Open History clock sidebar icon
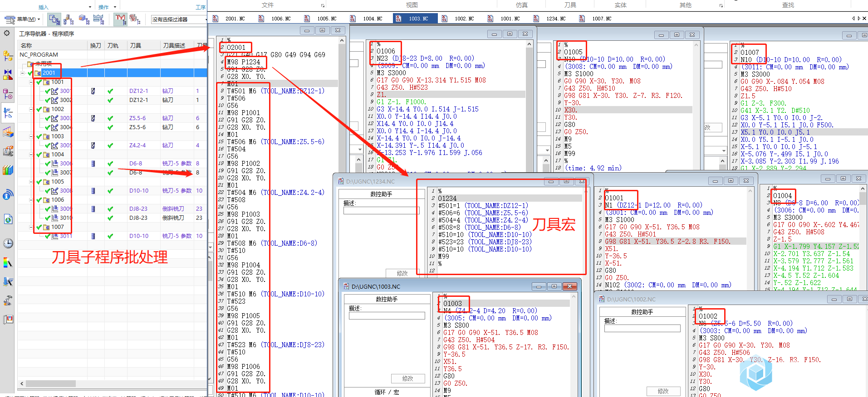 [x=8, y=243]
